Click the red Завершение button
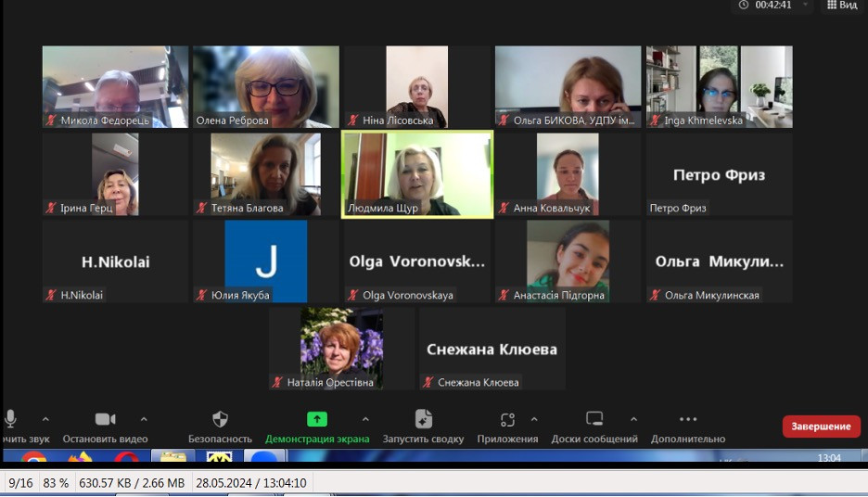Screen dimensions: 868x497 point(821,427)
